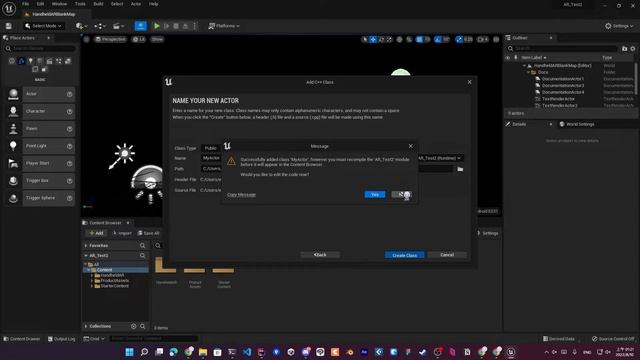Open the Edit menu

coord(40,4)
